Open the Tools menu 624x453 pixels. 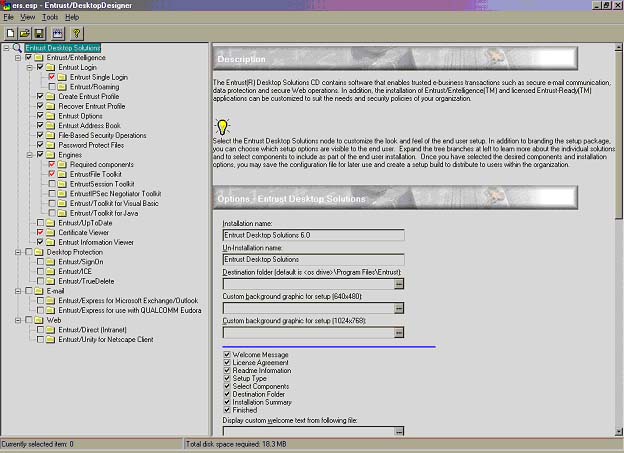pos(50,17)
